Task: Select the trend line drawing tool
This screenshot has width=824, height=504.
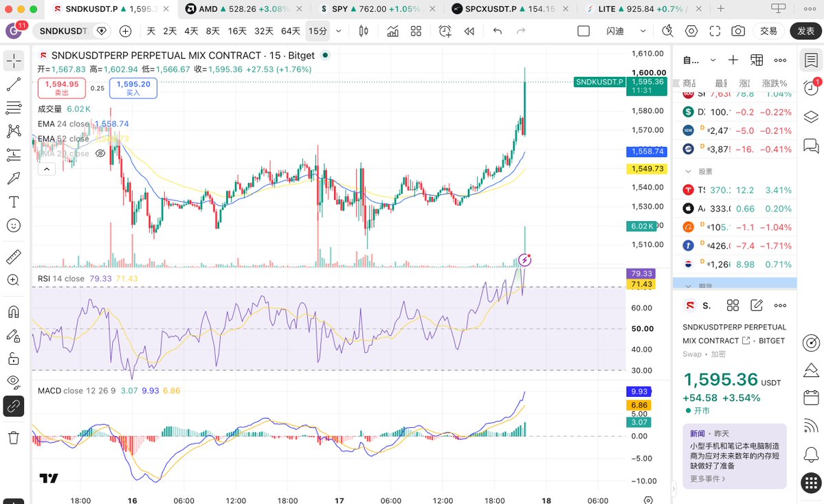Action: click(x=14, y=84)
